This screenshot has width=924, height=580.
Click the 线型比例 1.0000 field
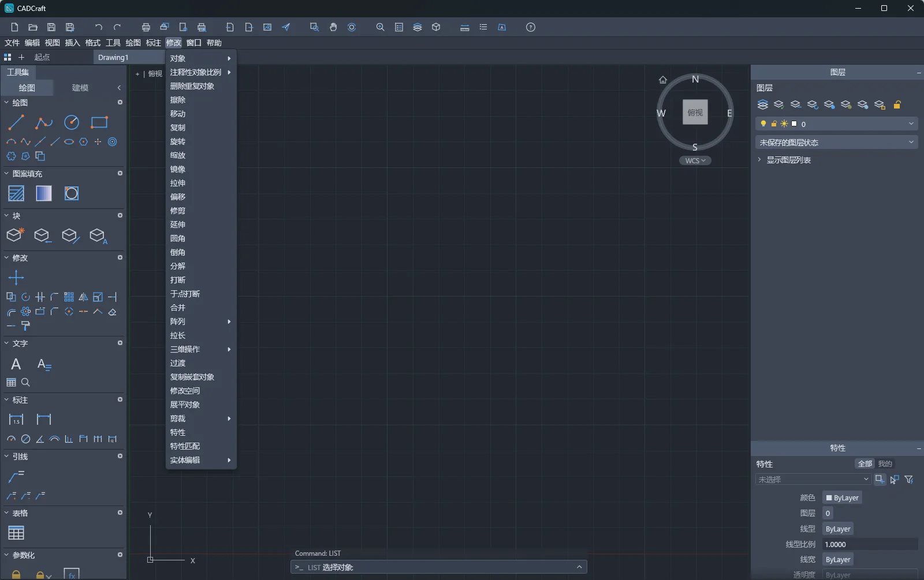pos(870,544)
